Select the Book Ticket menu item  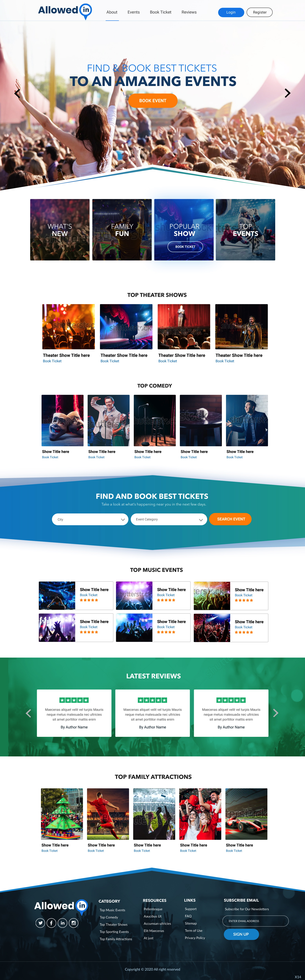pos(161,12)
